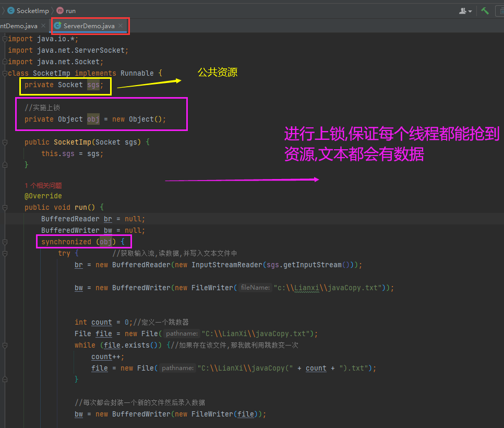504x428 pixels.
Task: Click the 'run()' method name in declaration
Action: click(x=85, y=207)
